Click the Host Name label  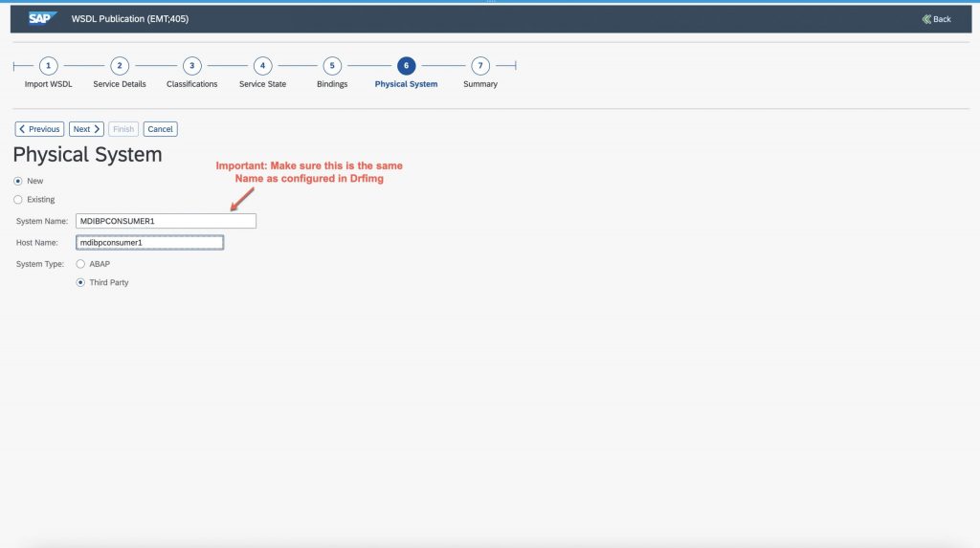pos(37,243)
